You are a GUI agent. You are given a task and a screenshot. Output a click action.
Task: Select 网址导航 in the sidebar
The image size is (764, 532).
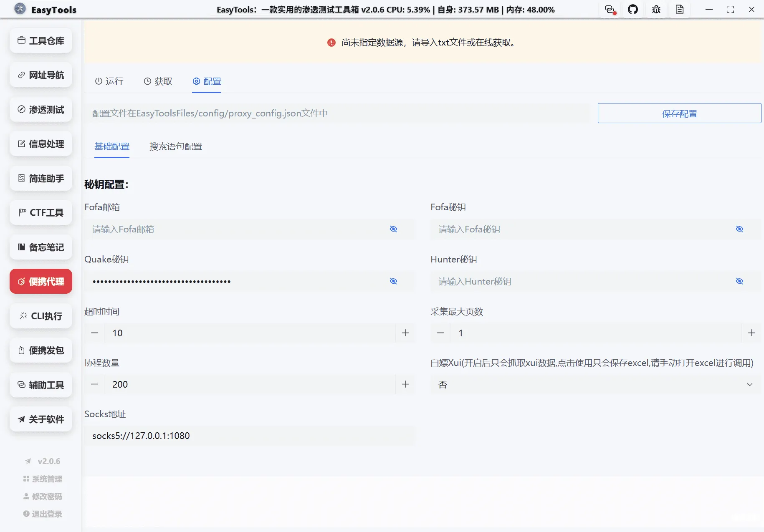(x=40, y=75)
